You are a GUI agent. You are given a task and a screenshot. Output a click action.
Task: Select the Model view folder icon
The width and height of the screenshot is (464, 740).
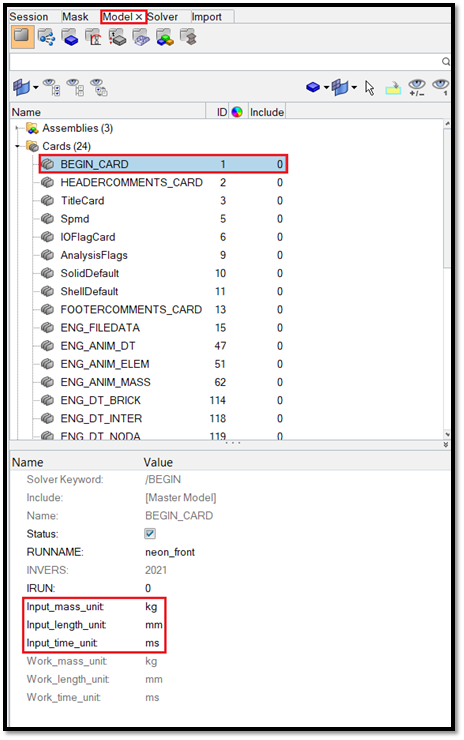coord(22,37)
